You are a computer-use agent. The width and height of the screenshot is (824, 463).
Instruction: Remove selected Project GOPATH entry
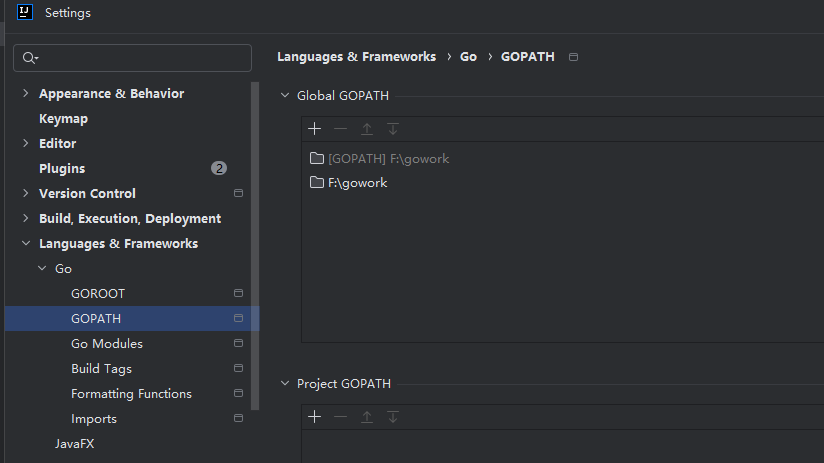(x=341, y=417)
